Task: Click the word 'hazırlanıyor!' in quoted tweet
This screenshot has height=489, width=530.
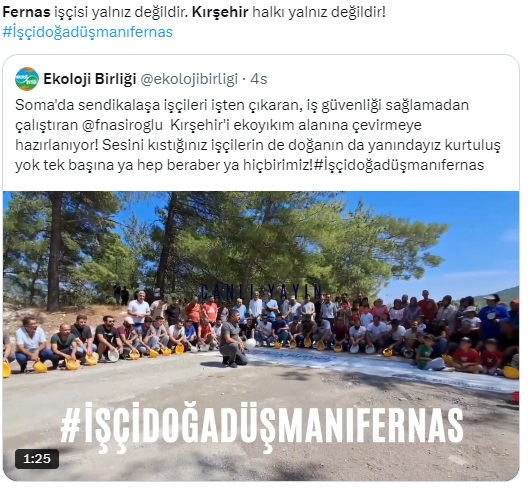Action: 57,145
